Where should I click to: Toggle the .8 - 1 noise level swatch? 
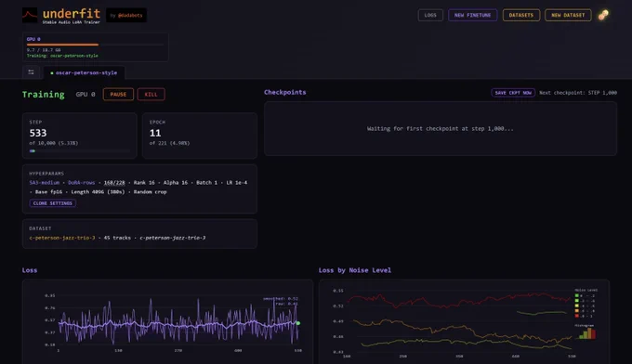coord(577,316)
